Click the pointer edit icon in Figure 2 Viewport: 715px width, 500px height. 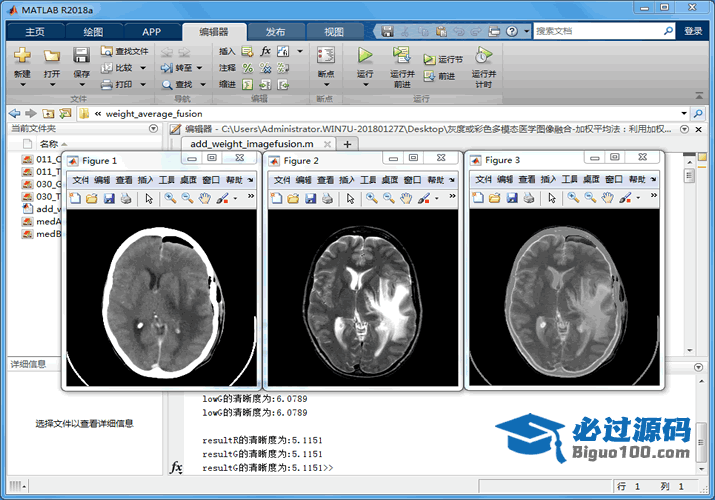(350, 198)
